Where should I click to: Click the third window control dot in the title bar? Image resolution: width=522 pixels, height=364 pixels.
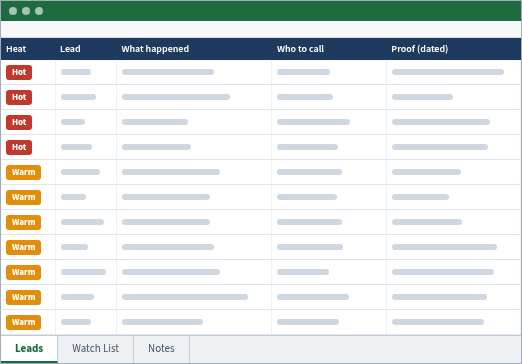tap(39, 11)
